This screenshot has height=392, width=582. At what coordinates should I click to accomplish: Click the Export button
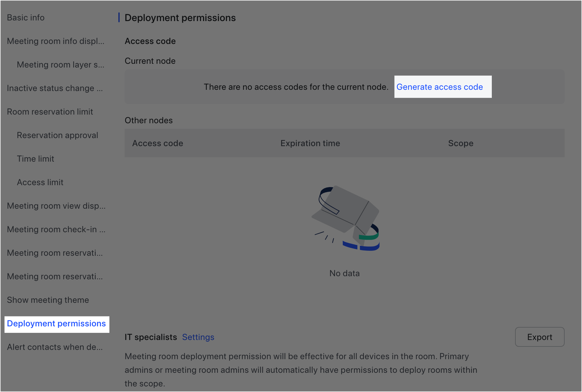[539, 337]
